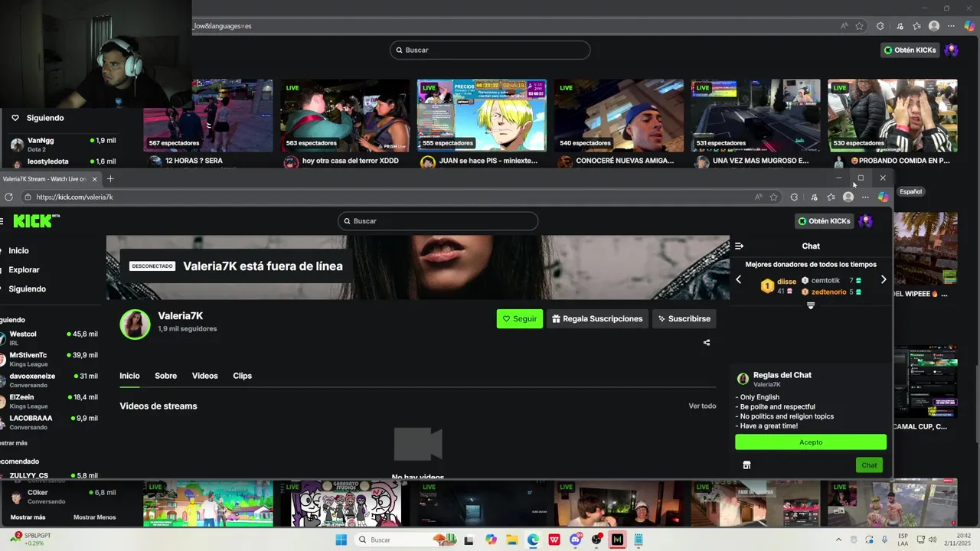The width and height of the screenshot is (980, 551).
Task: Click Español language chip in background window
Action: (x=911, y=192)
